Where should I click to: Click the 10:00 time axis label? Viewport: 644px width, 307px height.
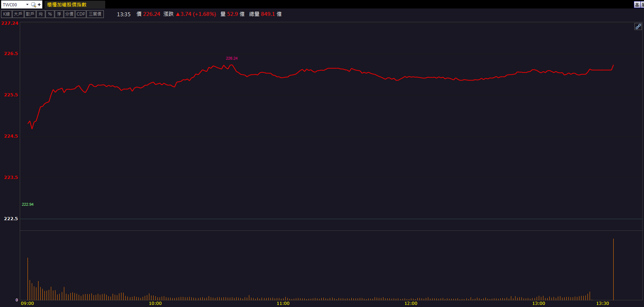[155, 303]
